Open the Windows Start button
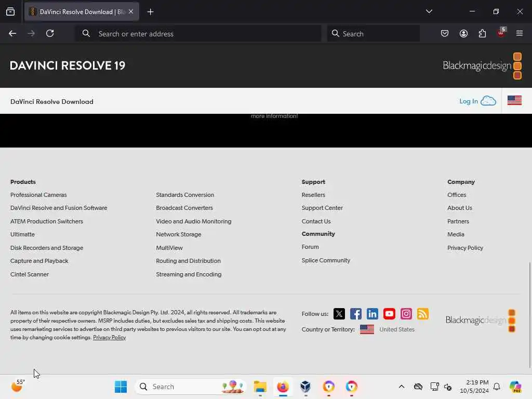The image size is (532, 399). pos(121,387)
